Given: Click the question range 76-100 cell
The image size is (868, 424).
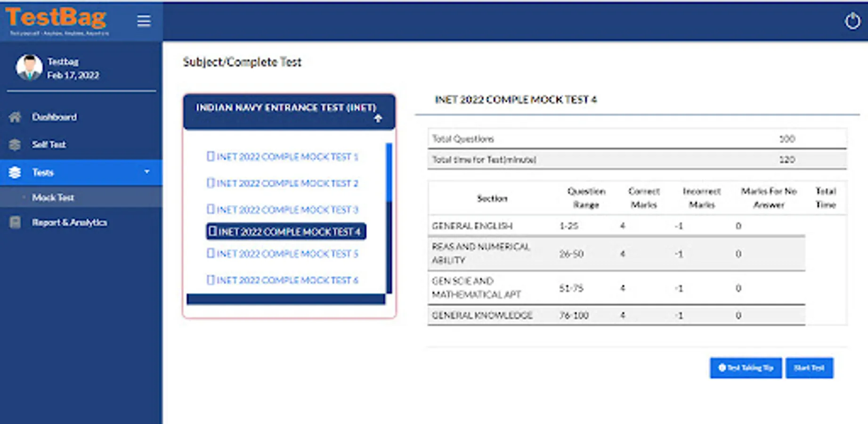Looking at the screenshot, I should point(574,315).
